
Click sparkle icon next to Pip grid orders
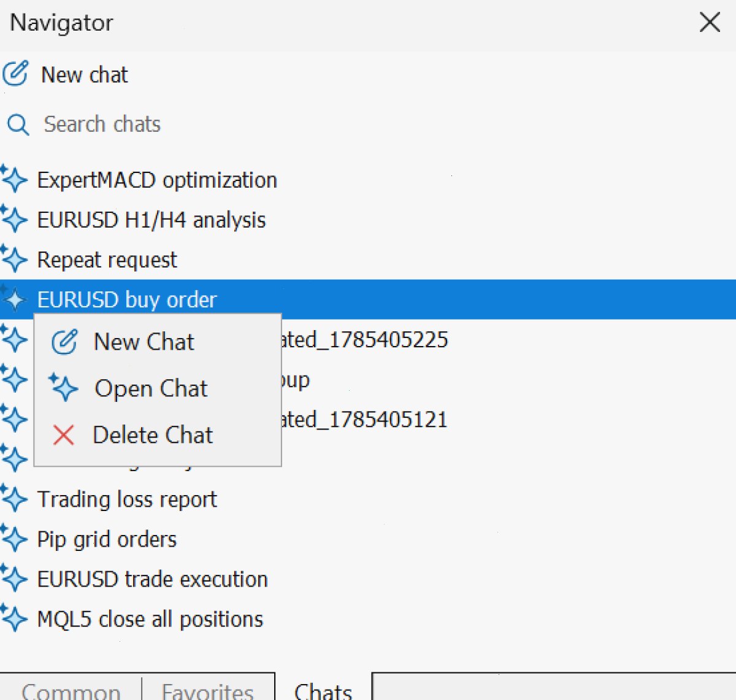tap(13, 539)
